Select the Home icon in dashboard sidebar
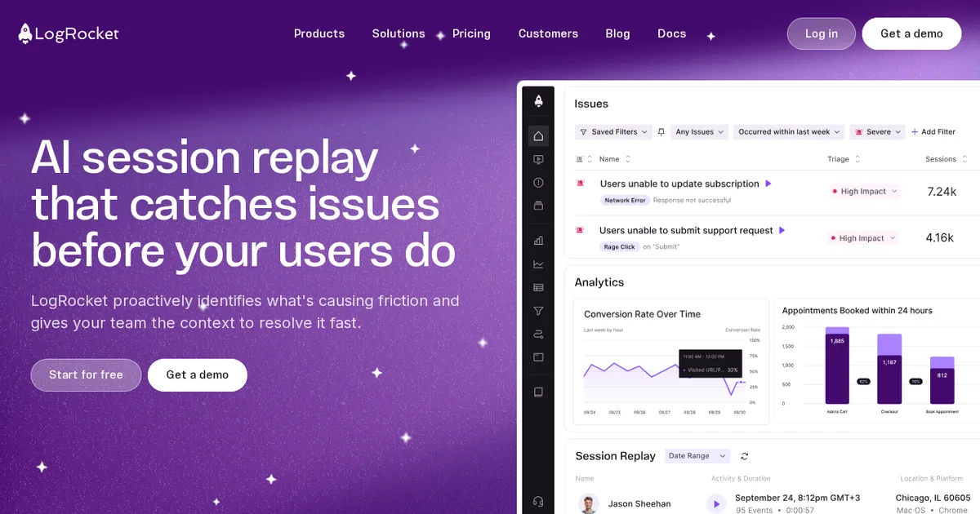Image resolution: width=980 pixels, height=514 pixels. click(x=538, y=135)
